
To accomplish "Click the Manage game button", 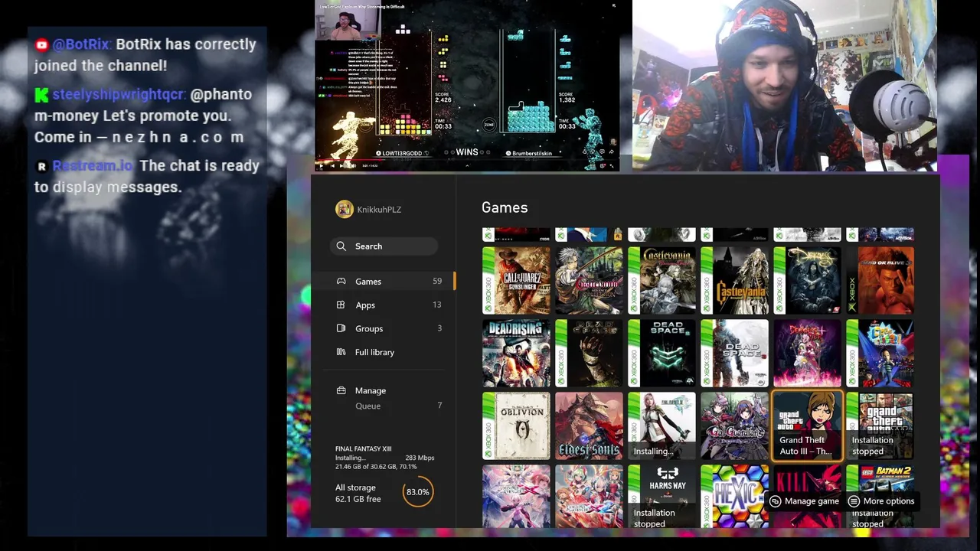I will click(x=804, y=501).
